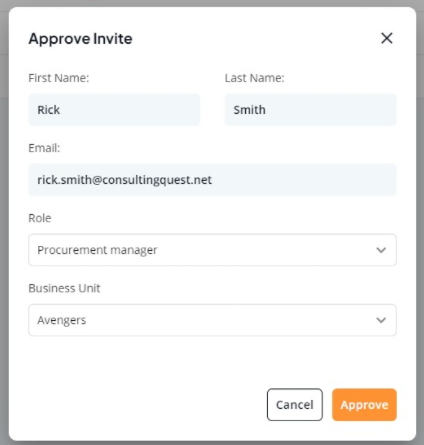Click the "Role" label above the dropdown

pyautogui.click(x=40, y=218)
